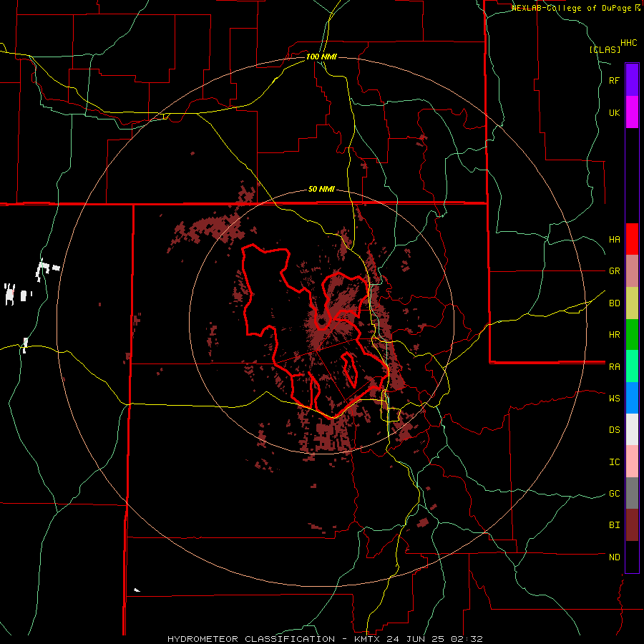Click the RF purple legend swatch
Viewport: 644px width, 644px height.
click(632, 79)
